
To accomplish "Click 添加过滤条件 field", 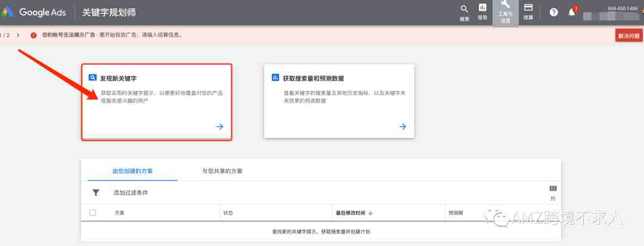I will (131, 193).
